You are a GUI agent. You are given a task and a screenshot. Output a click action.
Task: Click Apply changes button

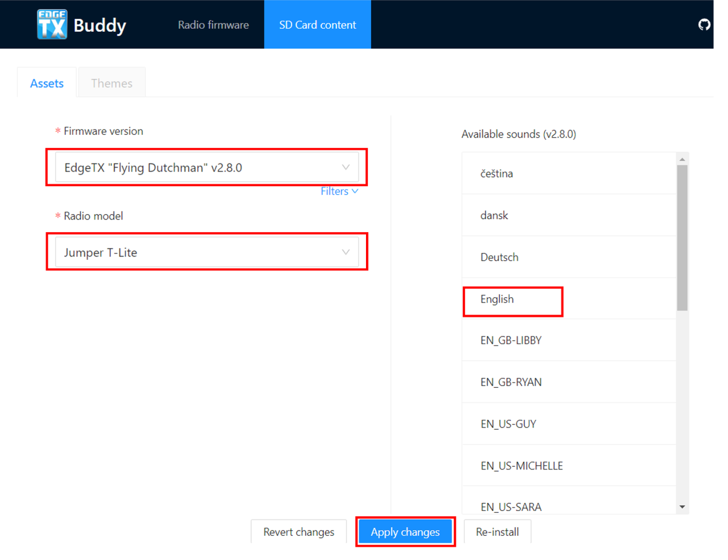coord(405,532)
